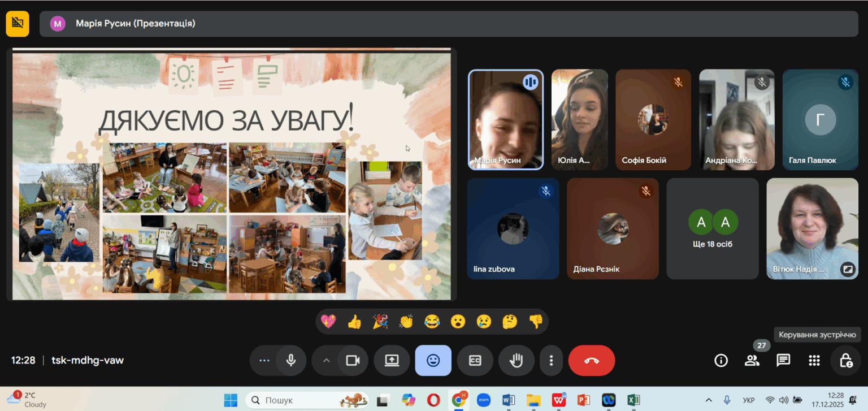Expand the camera settings chevron arrow
This screenshot has width=868, height=411.
[x=326, y=361]
